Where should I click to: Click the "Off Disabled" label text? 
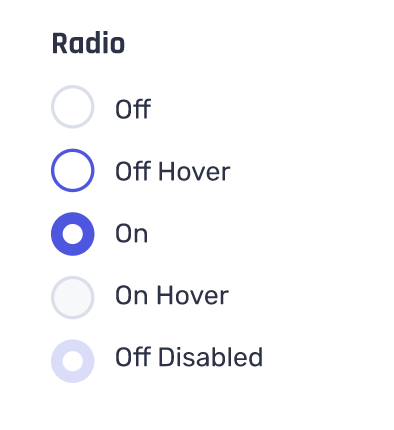click(x=189, y=357)
